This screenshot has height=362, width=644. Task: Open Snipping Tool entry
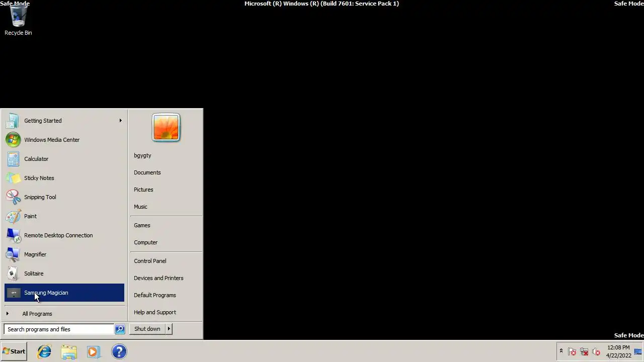click(64, 197)
